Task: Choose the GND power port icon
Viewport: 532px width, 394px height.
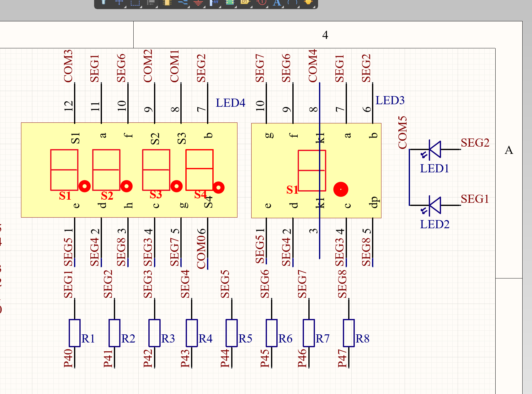Action: [198, 3]
